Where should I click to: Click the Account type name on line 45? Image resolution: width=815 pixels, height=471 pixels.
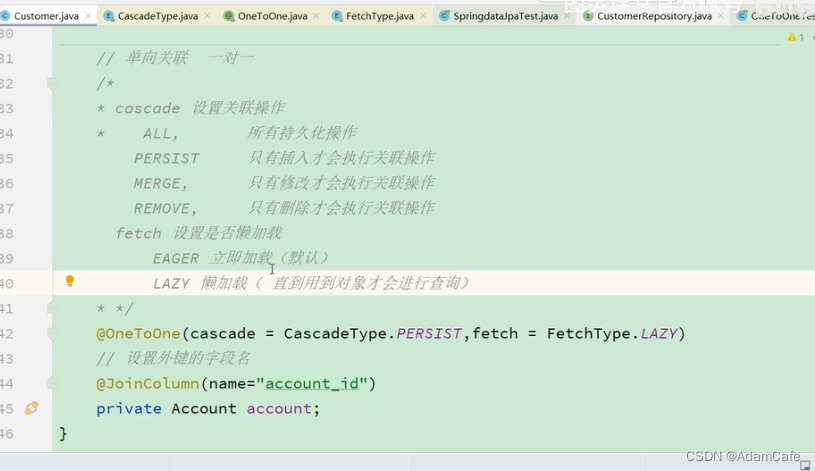pyautogui.click(x=204, y=408)
